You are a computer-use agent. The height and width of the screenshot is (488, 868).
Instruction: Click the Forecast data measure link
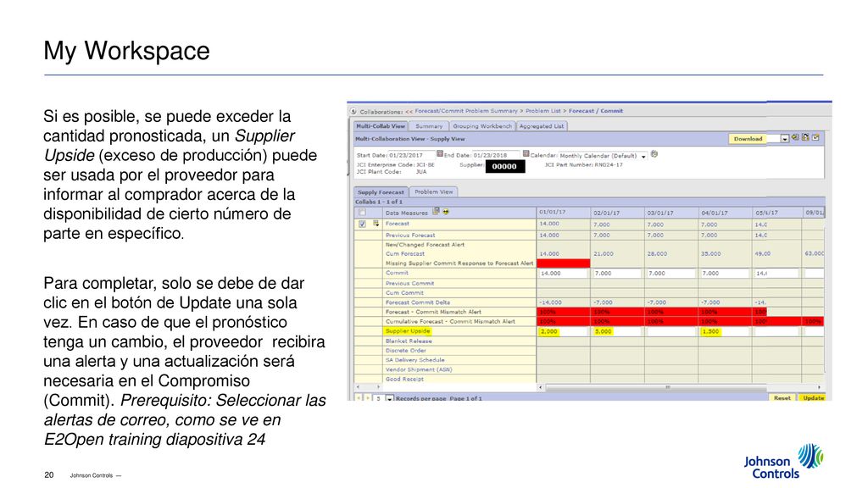398,224
